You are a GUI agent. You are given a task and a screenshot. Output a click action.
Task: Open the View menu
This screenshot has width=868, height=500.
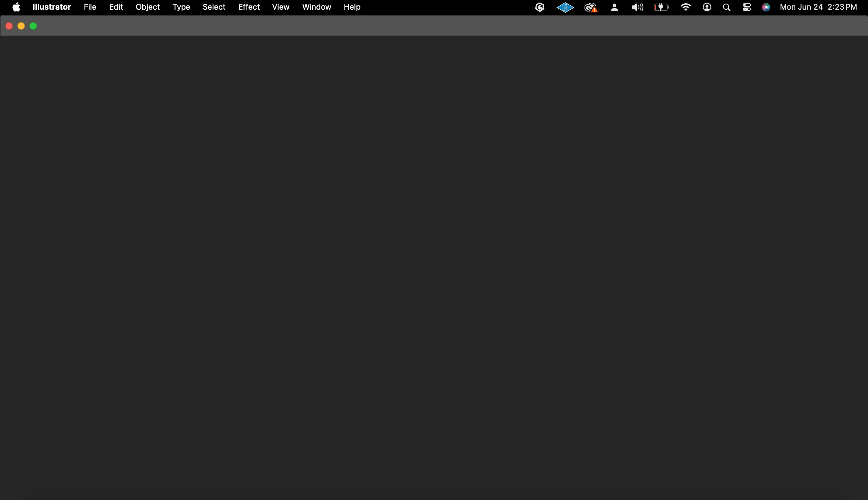[x=280, y=7]
